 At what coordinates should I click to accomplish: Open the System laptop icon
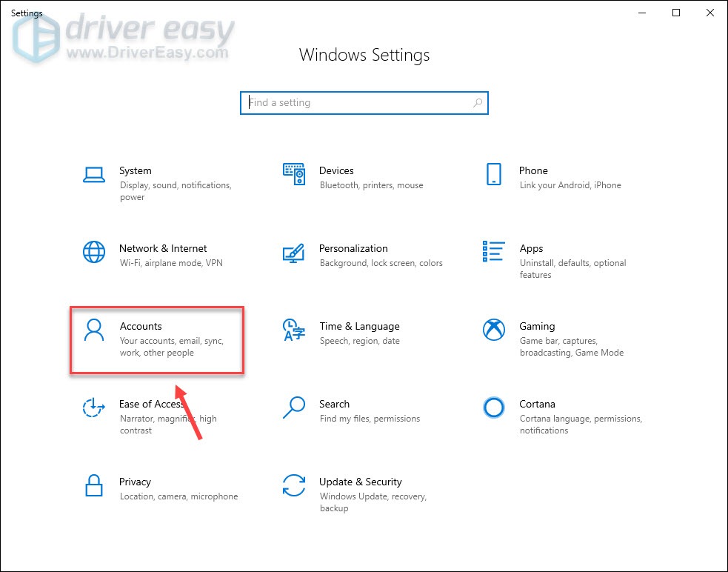[x=94, y=175]
